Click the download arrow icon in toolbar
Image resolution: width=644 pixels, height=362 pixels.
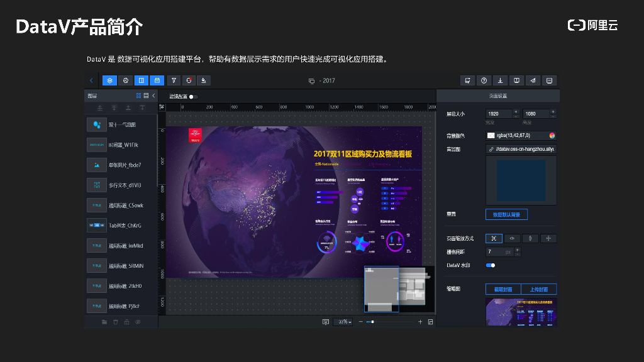[x=500, y=80]
